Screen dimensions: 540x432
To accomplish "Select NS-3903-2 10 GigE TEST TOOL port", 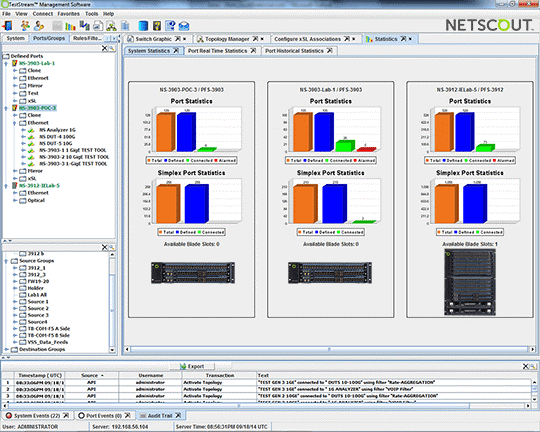I will [x=74, y=157].
